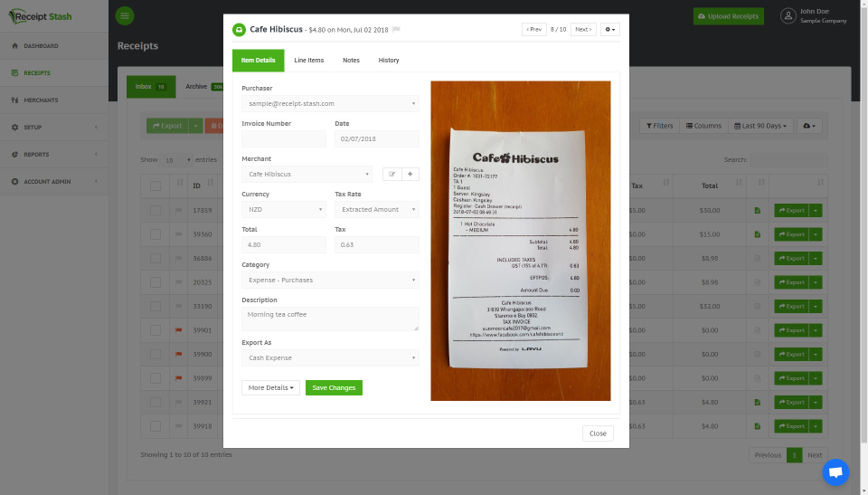868x495 pixels.
Task: Open the Merchant dropdown Cafe Hibiscus
Action: 307,174
